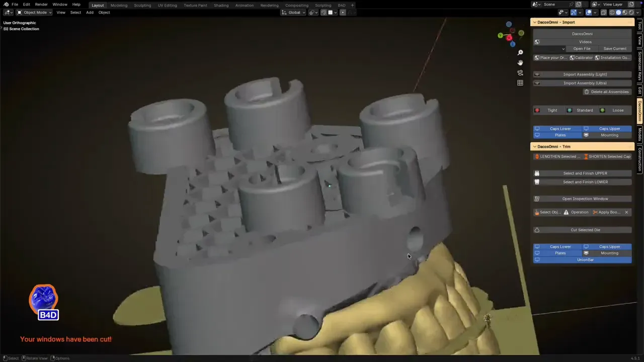Click the Blender logo icon
This screenshot has width=644, height=362.
coord(6,5)
